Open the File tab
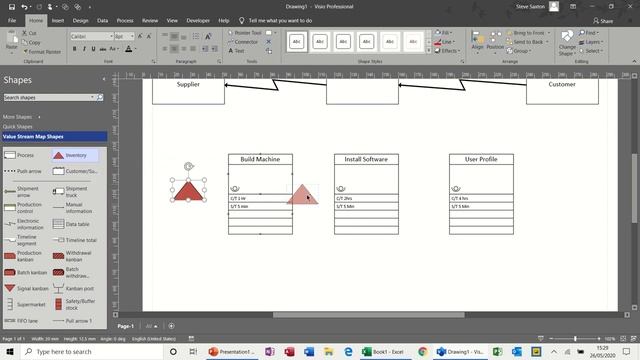The image size is (640, 360). (x=12, y=20)
